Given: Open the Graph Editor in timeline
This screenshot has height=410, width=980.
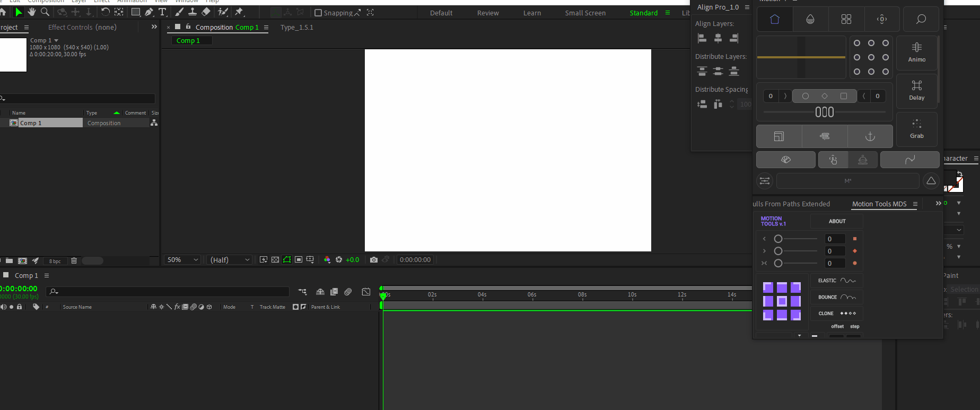Looking at the screenshot, I should tap(366, 292).
